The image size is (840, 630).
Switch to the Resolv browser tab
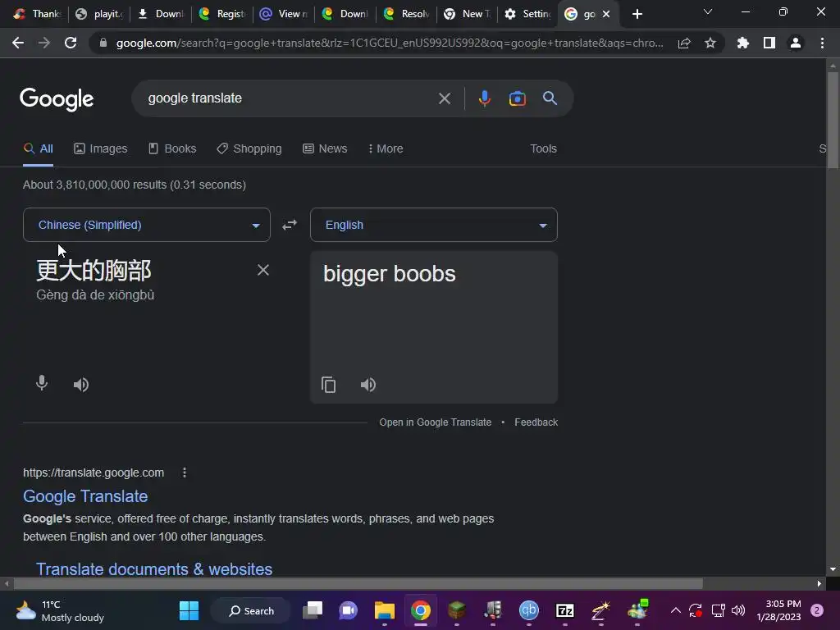(407, 14)
